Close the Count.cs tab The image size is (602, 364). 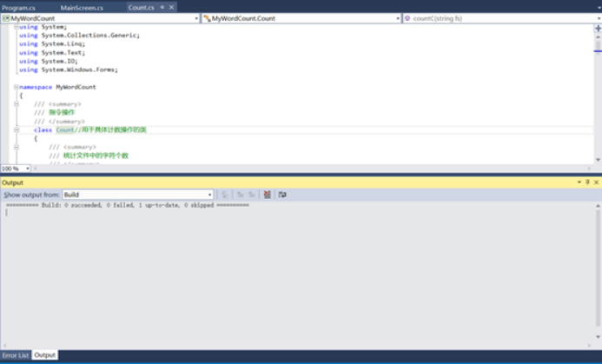coord(172,7)
